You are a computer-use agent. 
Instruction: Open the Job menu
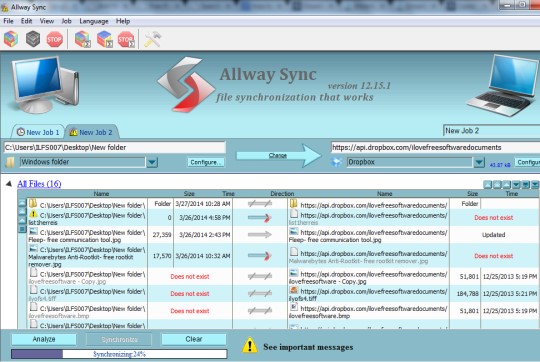pyautogui.click(x=66, y=21)
